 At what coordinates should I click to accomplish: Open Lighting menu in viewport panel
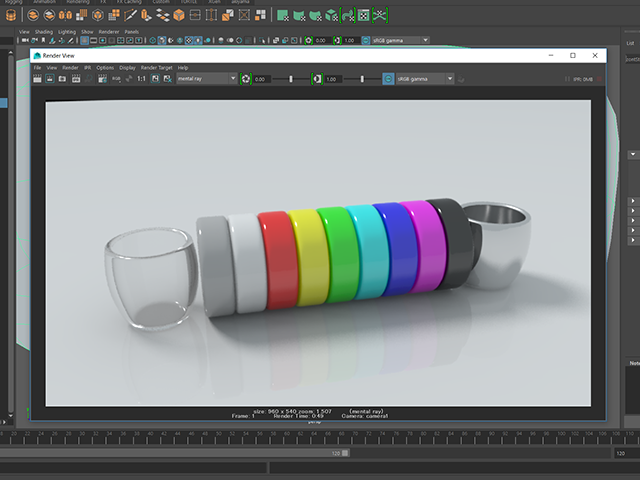[67, 32]
